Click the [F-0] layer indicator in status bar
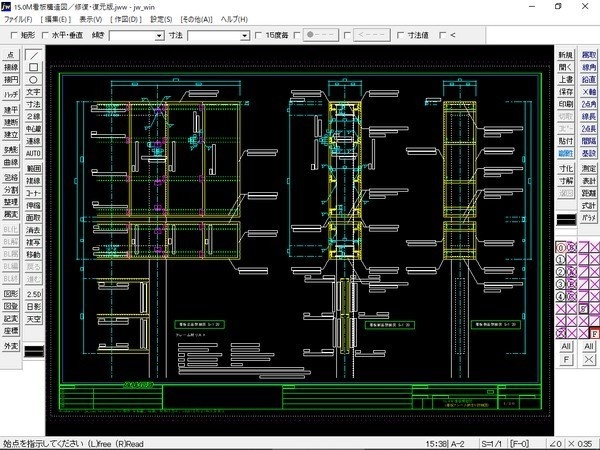The height and width of the screenshot is (450, 600). click(520, 444)
